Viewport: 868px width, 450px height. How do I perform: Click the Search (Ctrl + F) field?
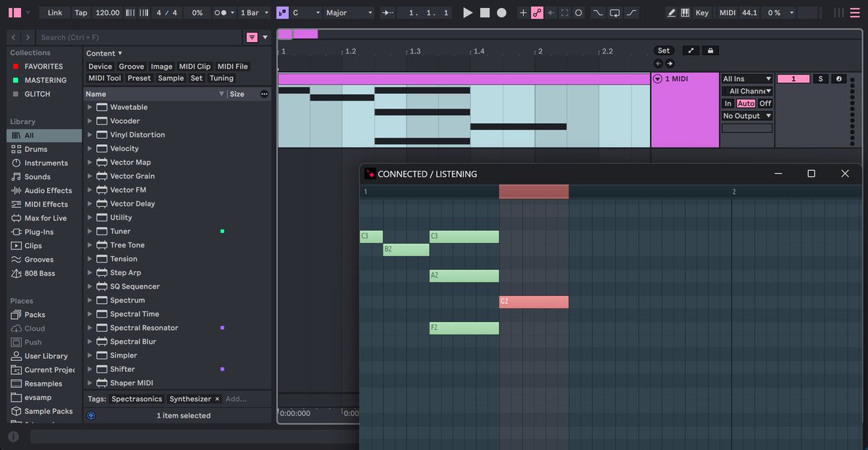pos(137,37)
